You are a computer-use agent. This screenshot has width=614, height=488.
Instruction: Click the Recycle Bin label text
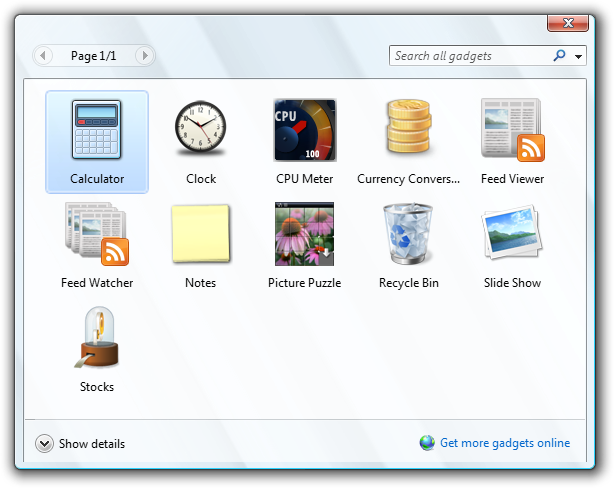coord(409,283)
